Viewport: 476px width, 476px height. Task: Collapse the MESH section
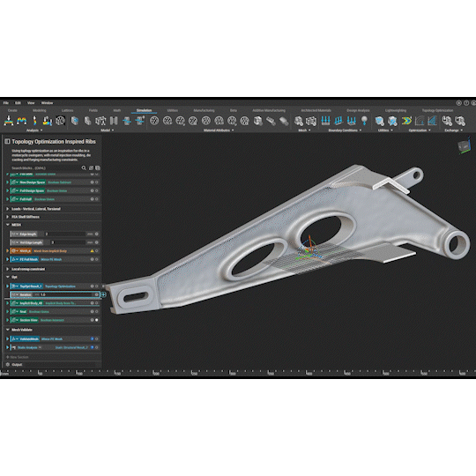(x=8, y=225)
